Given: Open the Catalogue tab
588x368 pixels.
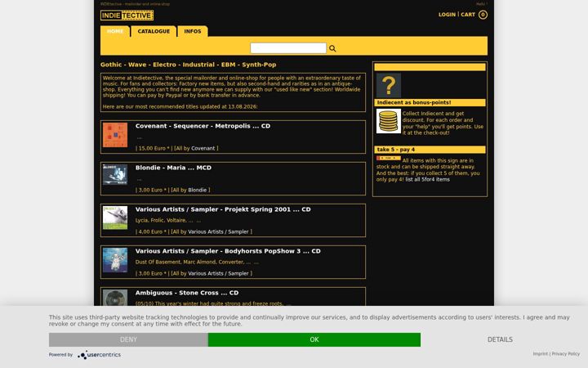Looking at the screenshot, I should pos(154,31).
